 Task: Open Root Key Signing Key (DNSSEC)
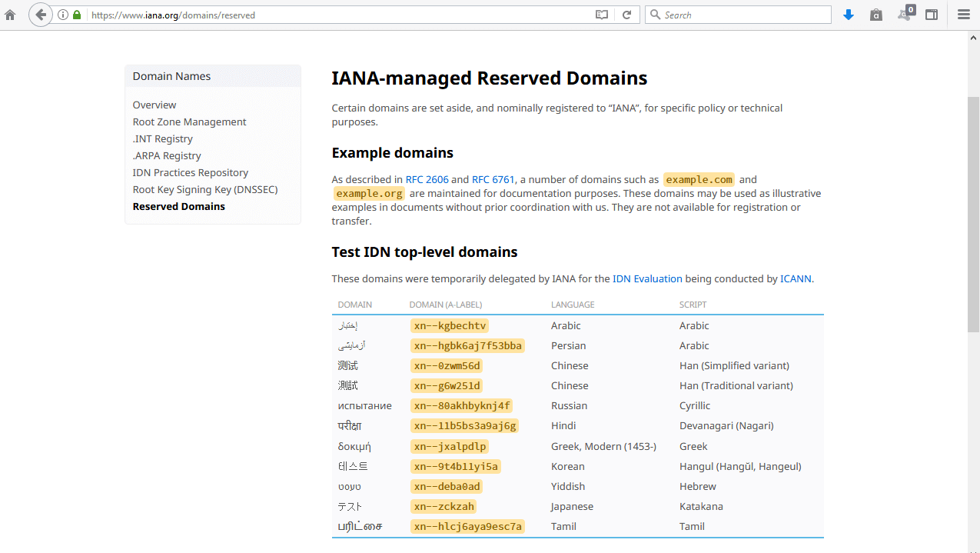(x=205, y=189)
